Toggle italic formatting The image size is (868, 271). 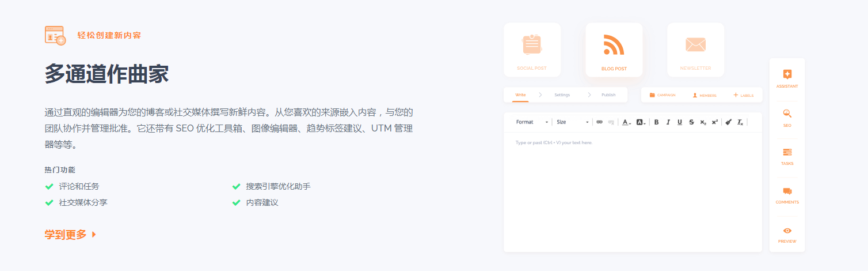(668, 122)
